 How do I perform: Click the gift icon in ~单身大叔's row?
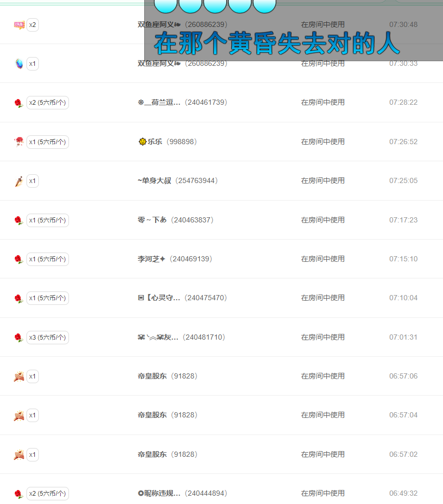coord(19,181)
